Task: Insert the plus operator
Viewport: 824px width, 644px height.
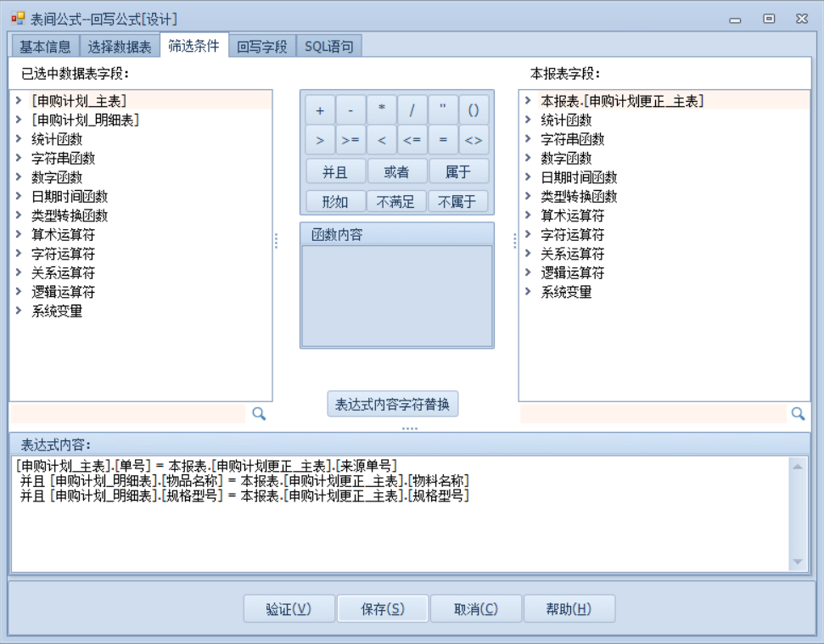Action: [x=320, y=110]
